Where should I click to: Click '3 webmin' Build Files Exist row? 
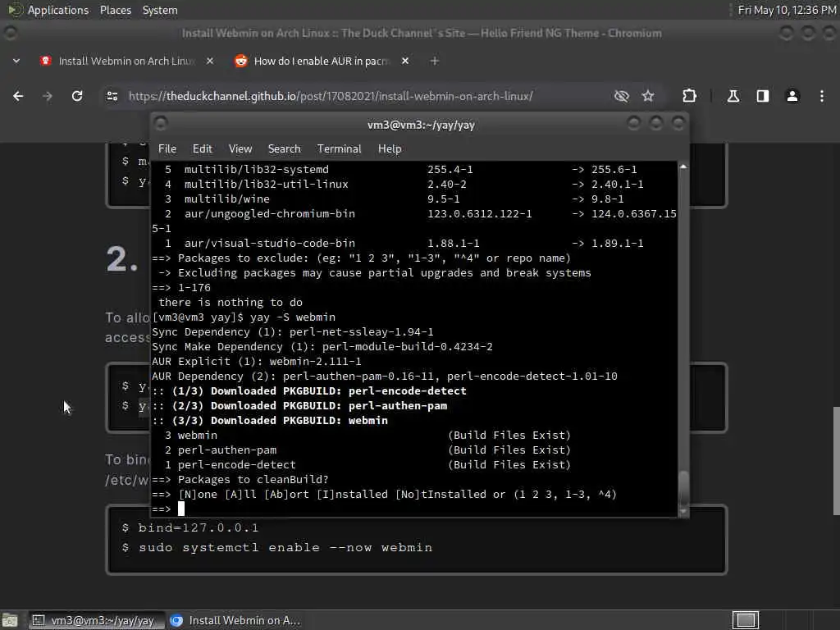pyautogui.click(x=368, y=436)
